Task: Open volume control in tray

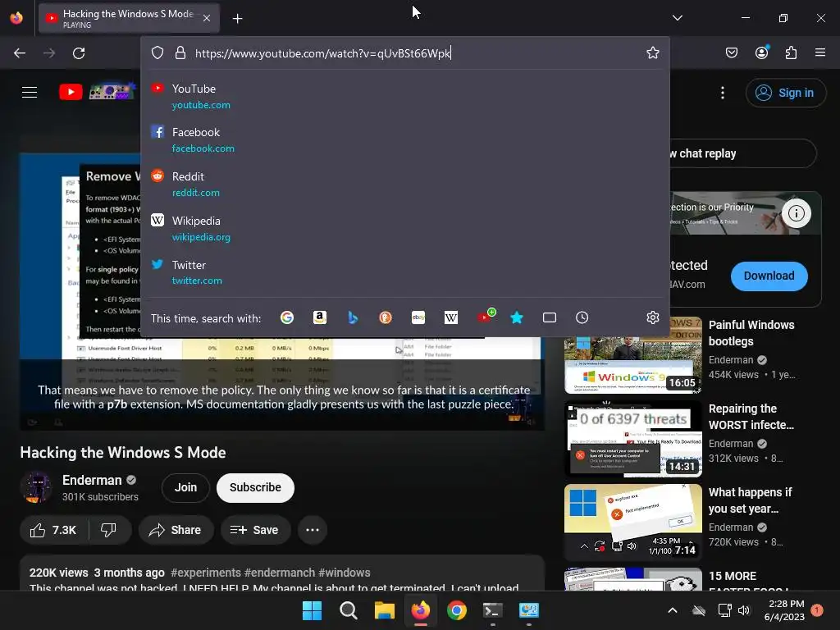Action: coord(744,610)
